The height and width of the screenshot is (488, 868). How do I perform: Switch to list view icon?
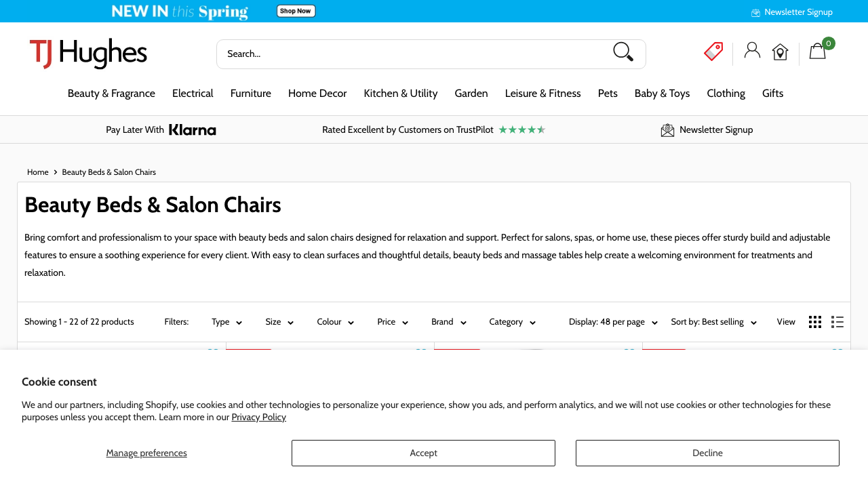coord(837,322)
